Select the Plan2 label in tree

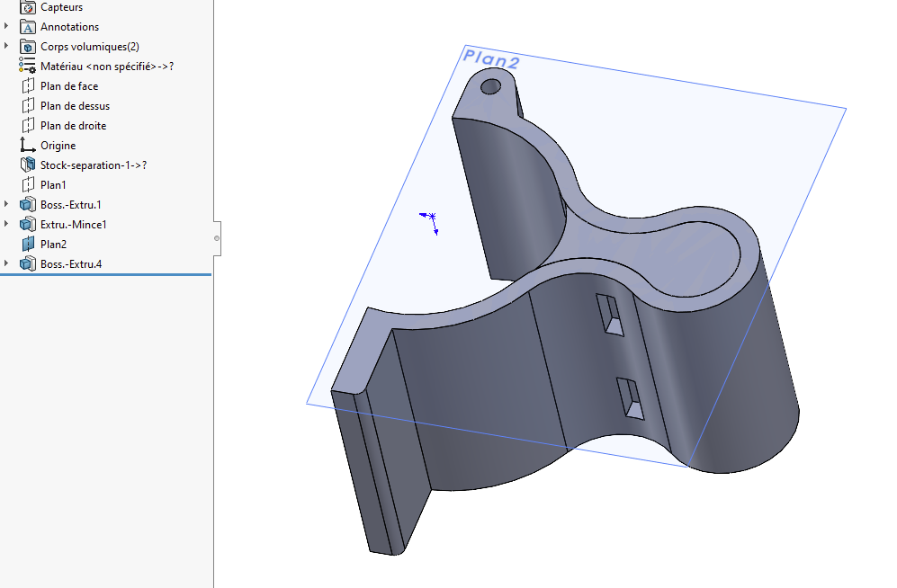click(53, 245)
